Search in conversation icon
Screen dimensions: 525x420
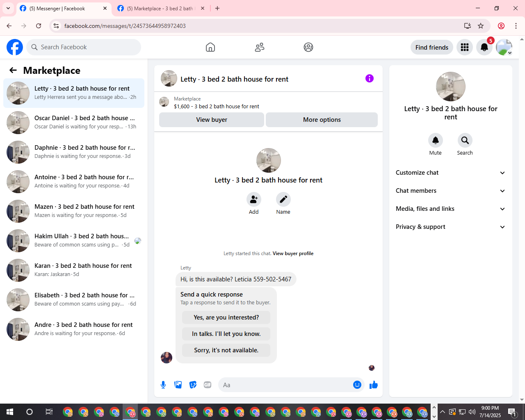pyautogui.click(x=465, y=141)
